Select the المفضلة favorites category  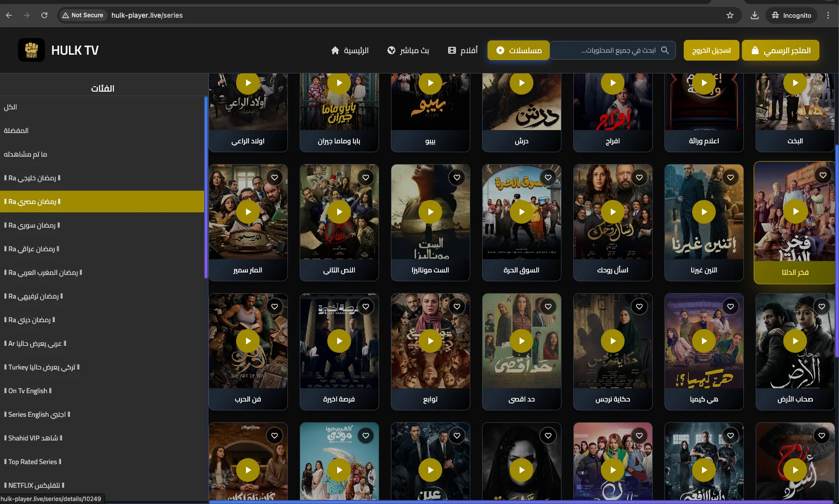[x=102, y=131]
